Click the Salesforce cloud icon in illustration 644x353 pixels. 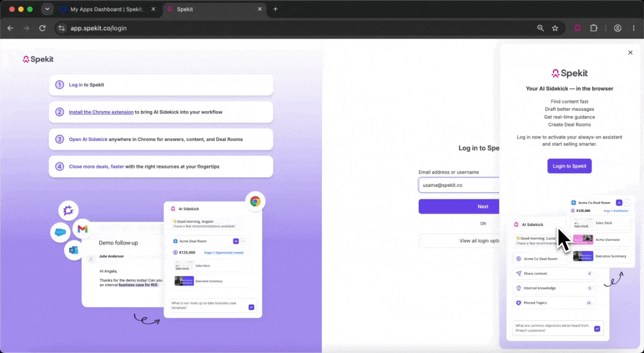tap(60, 232)
